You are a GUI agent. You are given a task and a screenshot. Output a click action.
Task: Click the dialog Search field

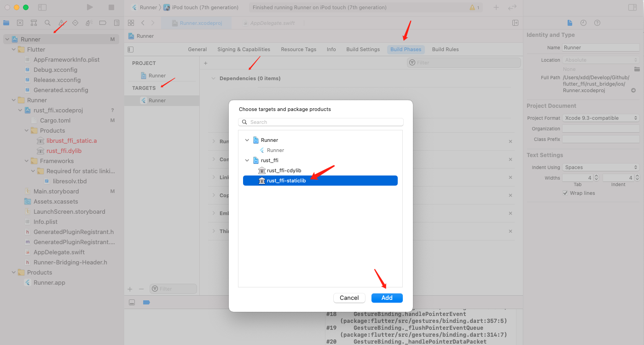[x=321, y=122]
